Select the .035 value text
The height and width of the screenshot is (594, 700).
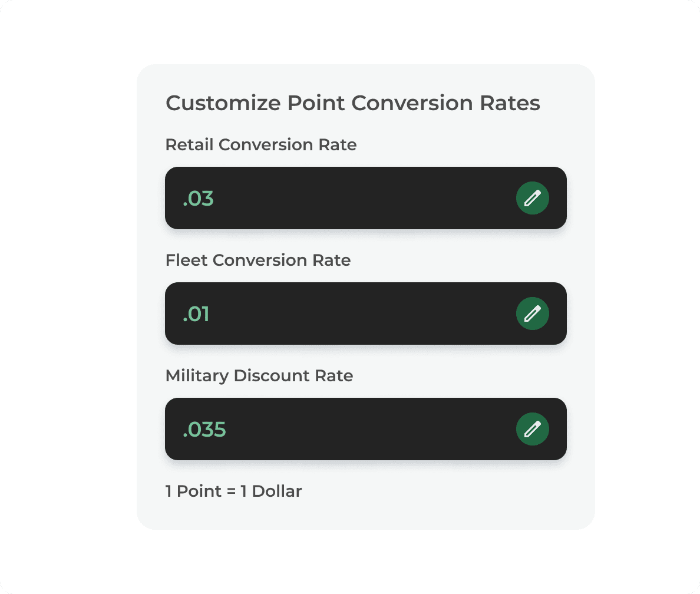[x=203, y=429]
